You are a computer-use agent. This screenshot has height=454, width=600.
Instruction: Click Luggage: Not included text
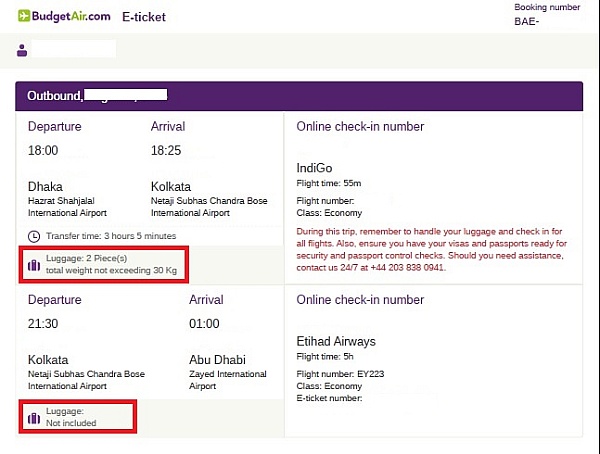point(71,417)
